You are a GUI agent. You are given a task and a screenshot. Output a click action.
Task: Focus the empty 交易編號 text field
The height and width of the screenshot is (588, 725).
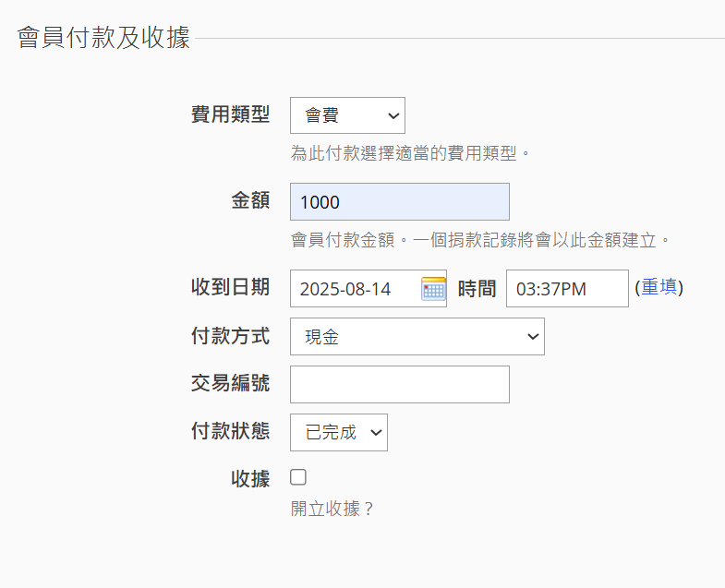point(400,385)
